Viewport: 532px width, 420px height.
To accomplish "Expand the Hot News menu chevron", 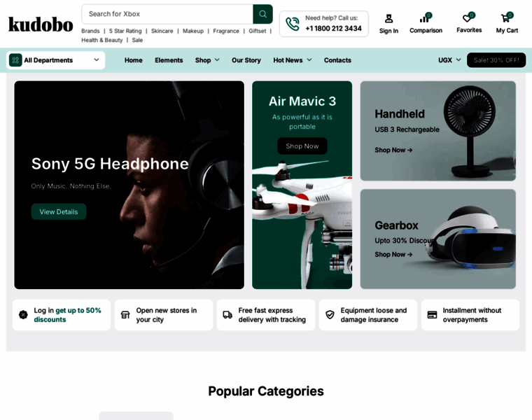I will pos(309,60).
